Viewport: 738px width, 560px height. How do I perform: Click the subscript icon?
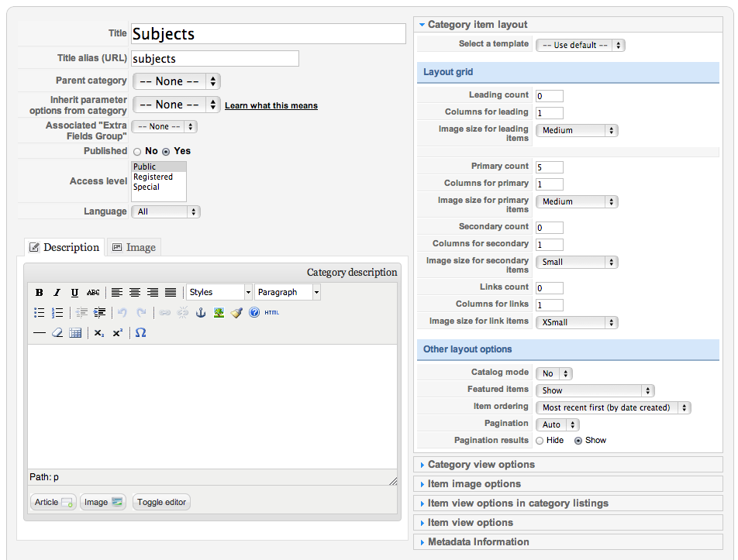pyautogui.click(x=99, y=333)
